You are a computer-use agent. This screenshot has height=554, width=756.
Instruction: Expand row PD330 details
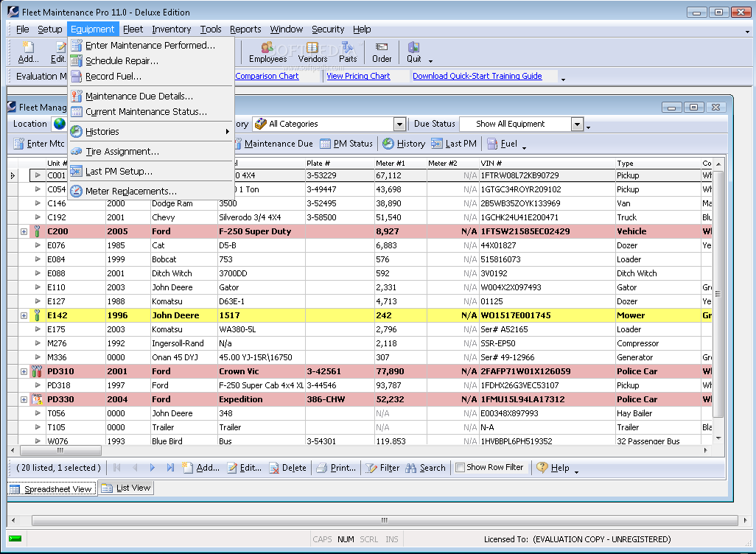coord(24,400)
